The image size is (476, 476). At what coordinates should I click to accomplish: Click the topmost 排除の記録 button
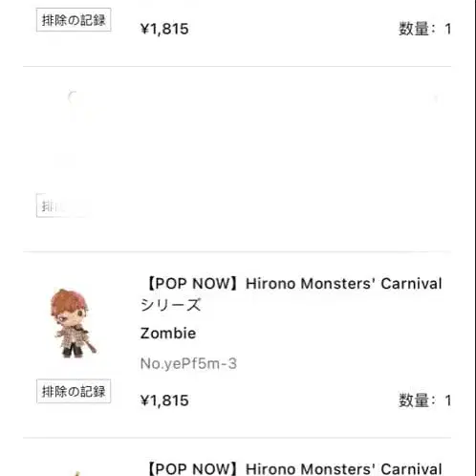click(x=74, y=20)
